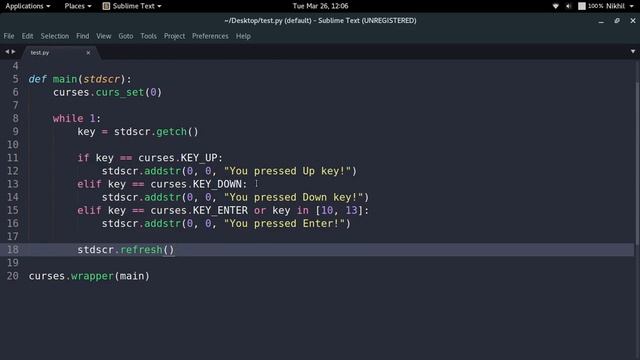Viewport: 640px width, 360px height.
Task: Click "KEY_DOWN" on line 13
Action: tap(218, 184)
